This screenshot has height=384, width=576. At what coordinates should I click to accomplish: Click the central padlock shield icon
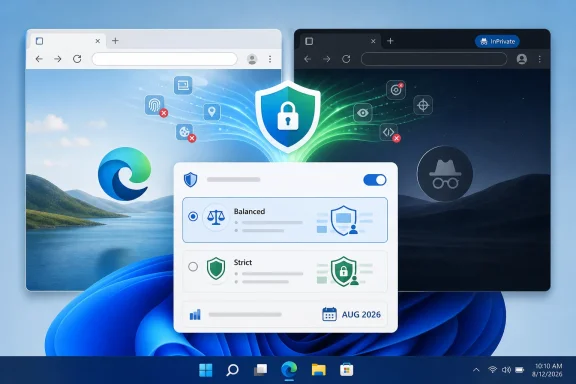point(288,116)
